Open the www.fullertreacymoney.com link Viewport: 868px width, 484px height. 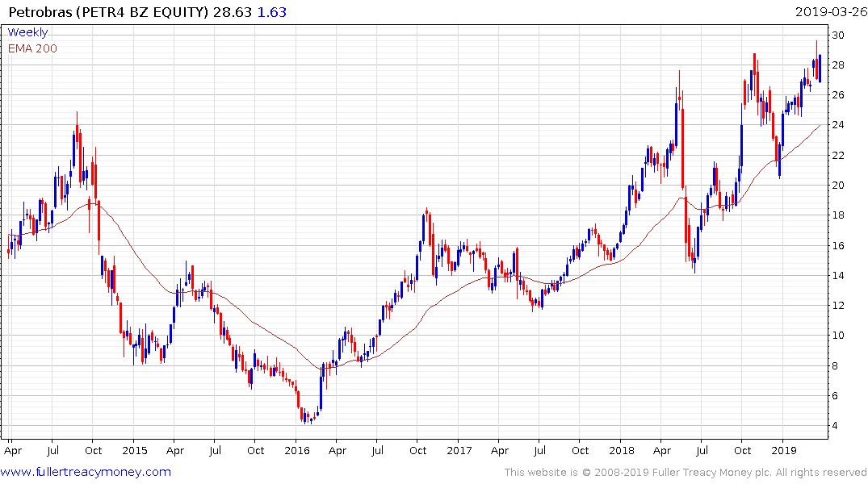(x=86, y=472)
